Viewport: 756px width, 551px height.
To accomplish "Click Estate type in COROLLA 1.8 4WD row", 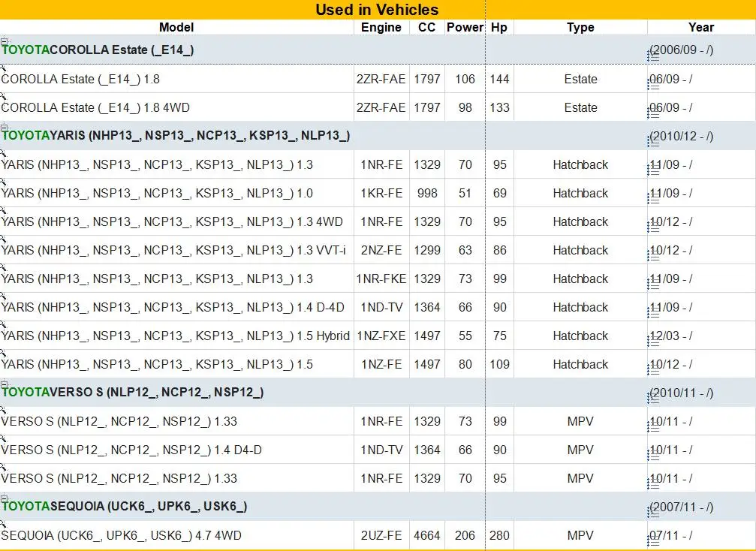I will click(580, 107).
